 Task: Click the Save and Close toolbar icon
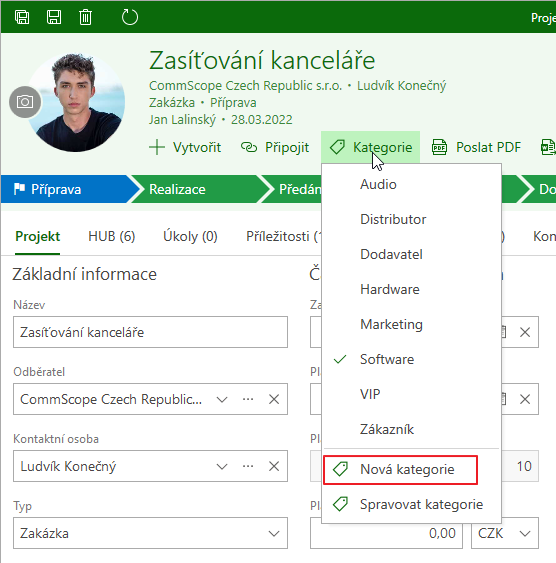click(x=22, y=17)
